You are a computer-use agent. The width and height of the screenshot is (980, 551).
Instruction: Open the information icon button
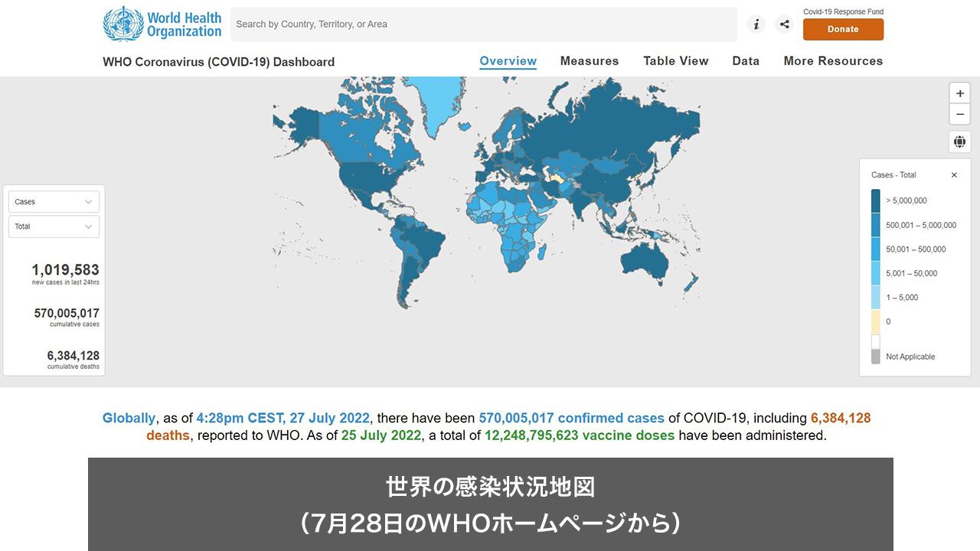tap(756, 24)
